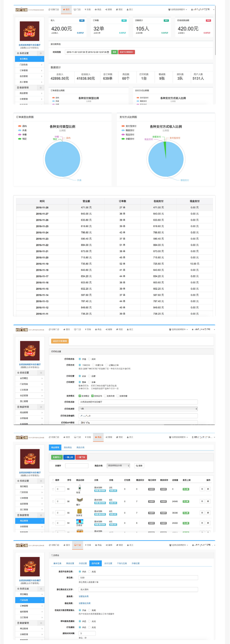Check 支持快餐 checkbox in 支持模式

pos(118,396)
